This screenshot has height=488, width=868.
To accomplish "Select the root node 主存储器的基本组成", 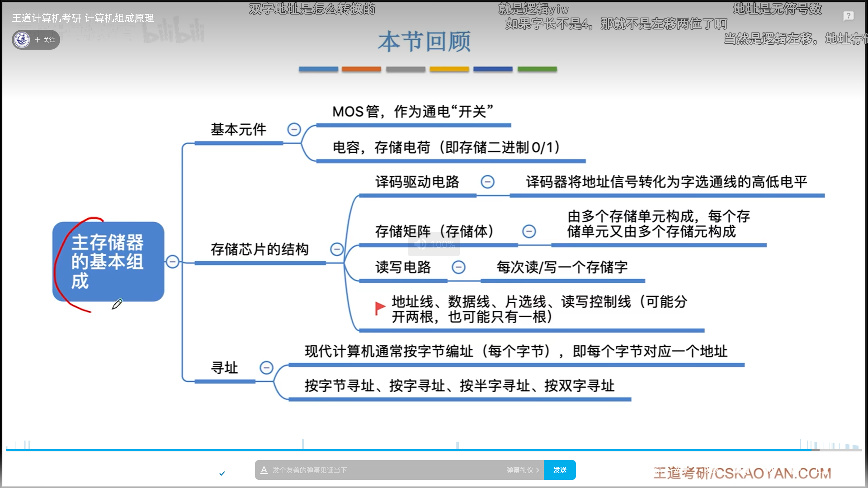I will click(108, 261).
